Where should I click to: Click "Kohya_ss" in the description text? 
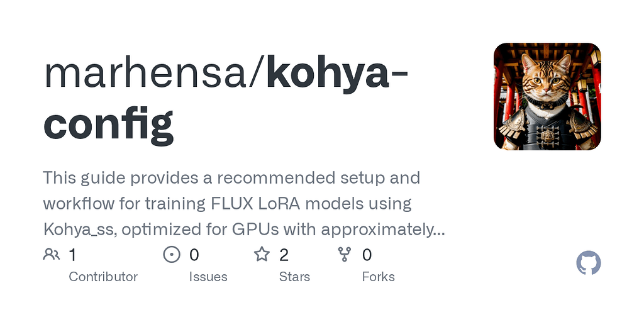click(x=79, y=230)
